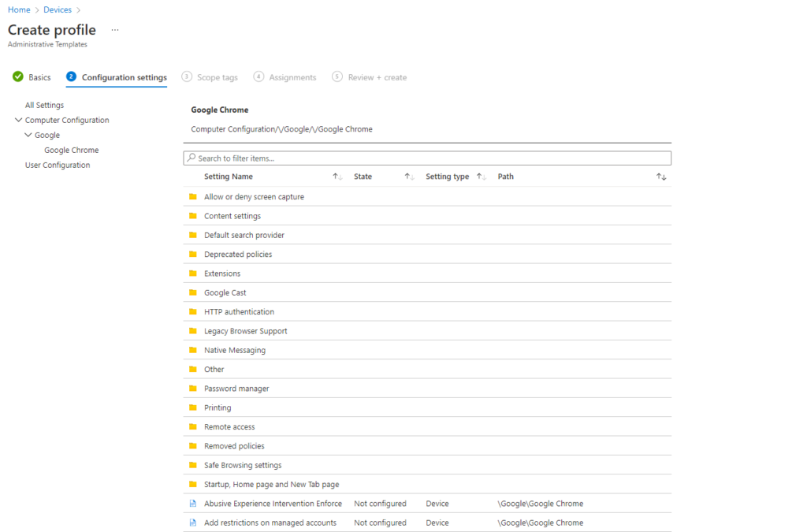Open the HTTP authentication folder

(240, 311)
